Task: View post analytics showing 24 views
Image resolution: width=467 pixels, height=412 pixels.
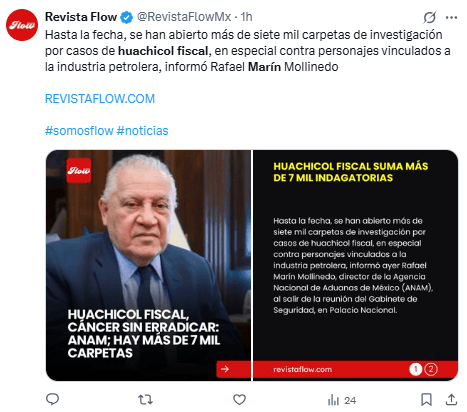Action: (x=342, y=400)
